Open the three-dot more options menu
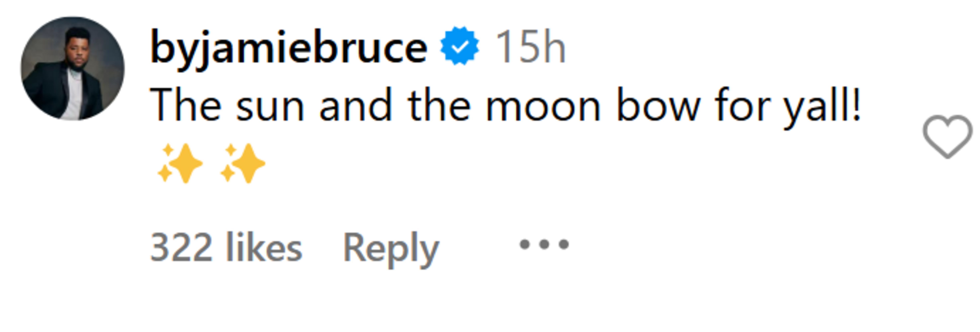This screenshot has width=980, height=332. point(544,244)
